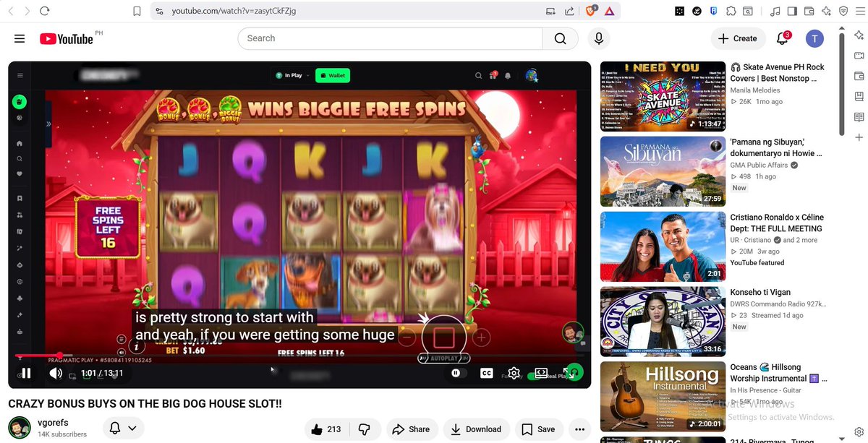Screen dimensions: 868x443
Task: Reload the current page
Action: click(x=45, y=11)
